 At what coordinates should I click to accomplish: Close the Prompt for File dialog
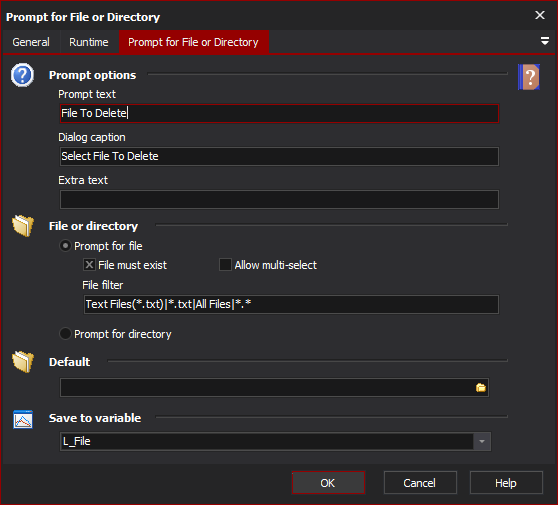pyautogui.click(x=540, y=15)
